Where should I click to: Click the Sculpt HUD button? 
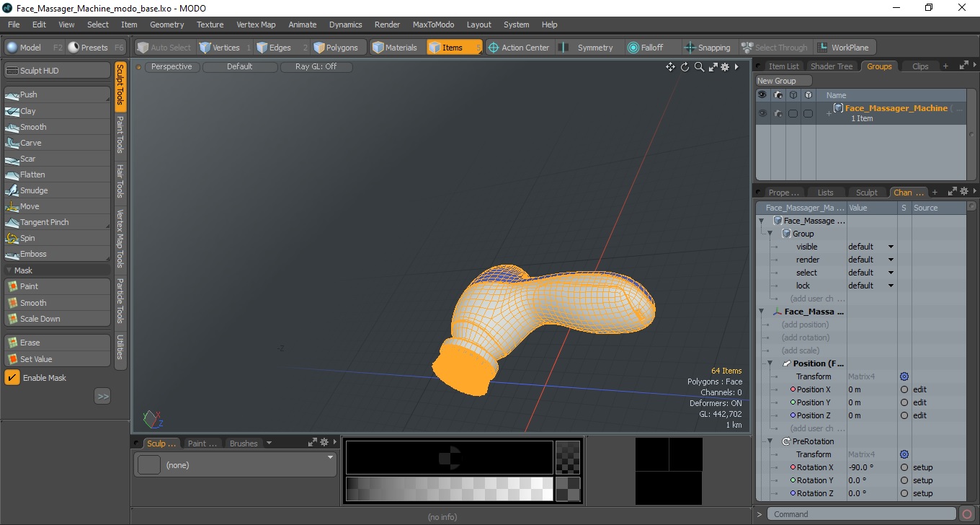(x=57, y=71)
